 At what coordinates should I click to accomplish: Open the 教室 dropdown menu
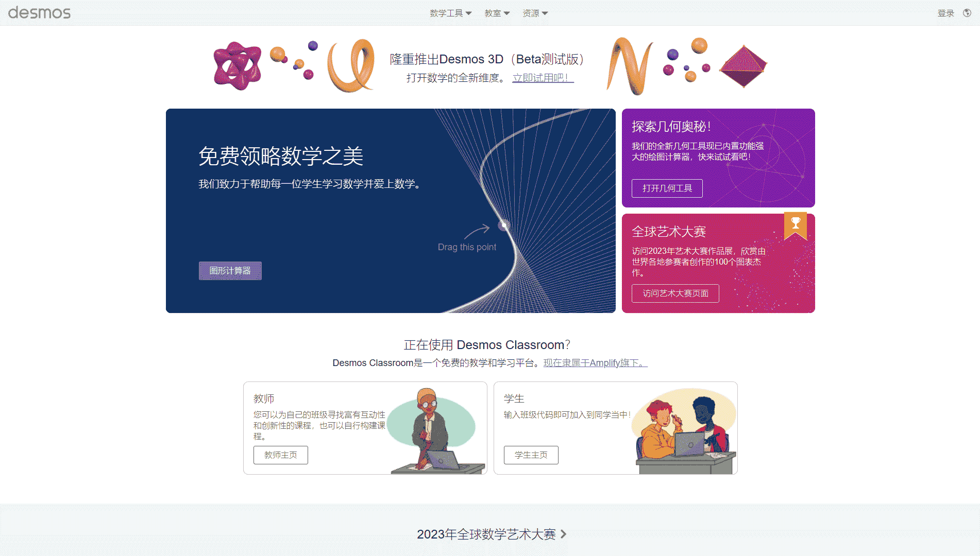click(x=497, y=13)
